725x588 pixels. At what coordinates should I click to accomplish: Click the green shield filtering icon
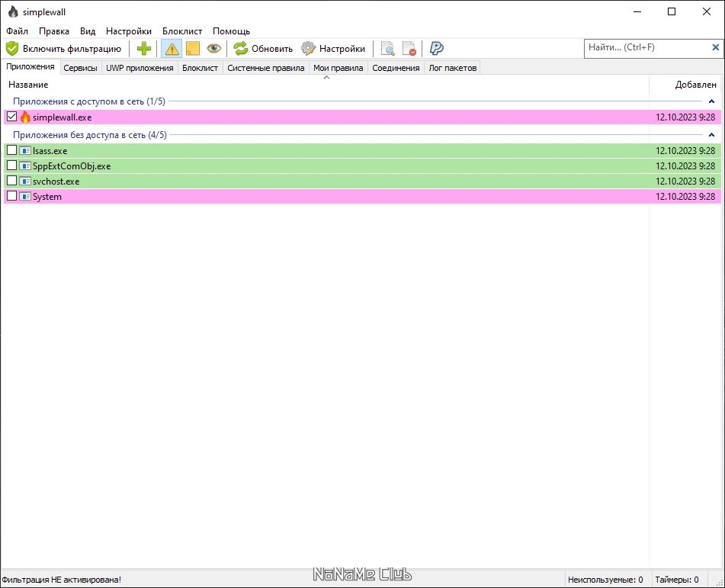tap(12, 49)
